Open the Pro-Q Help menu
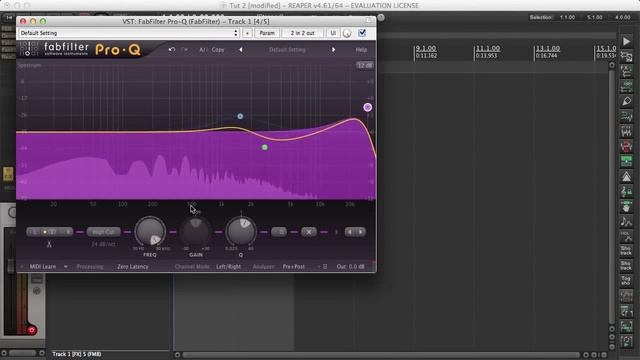This screenshot has width=640, height=360. [361, 50]
